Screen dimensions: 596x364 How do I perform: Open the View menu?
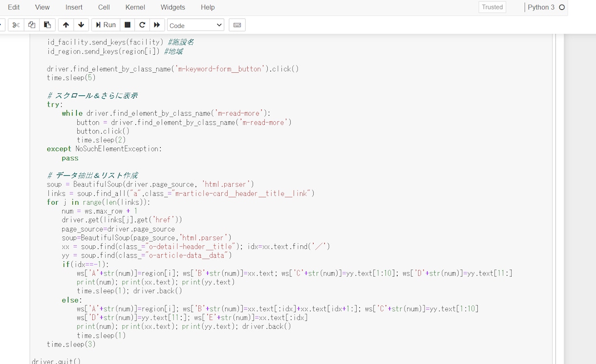[x=43, y=7]
